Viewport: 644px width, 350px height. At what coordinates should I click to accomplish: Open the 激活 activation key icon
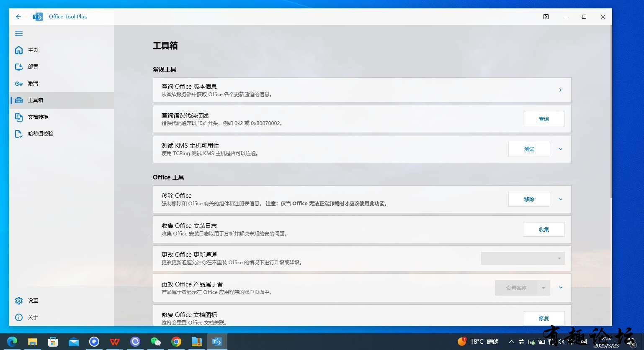click(19, 84)
